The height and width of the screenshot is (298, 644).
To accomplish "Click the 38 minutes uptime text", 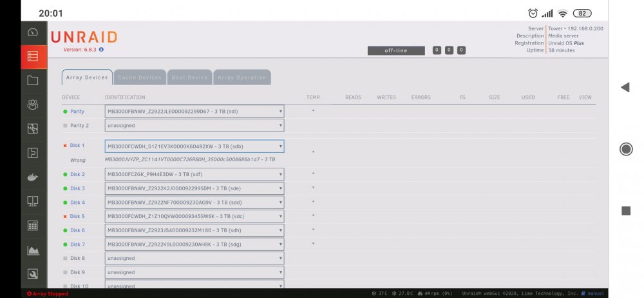I will (562, 50).
